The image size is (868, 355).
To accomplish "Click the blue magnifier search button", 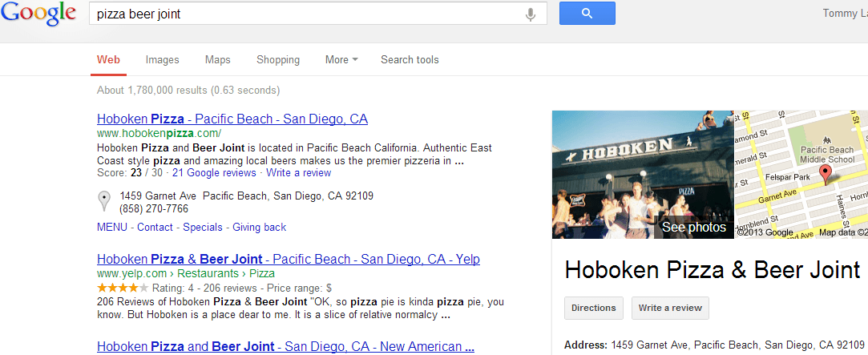I will coord(587,14).
